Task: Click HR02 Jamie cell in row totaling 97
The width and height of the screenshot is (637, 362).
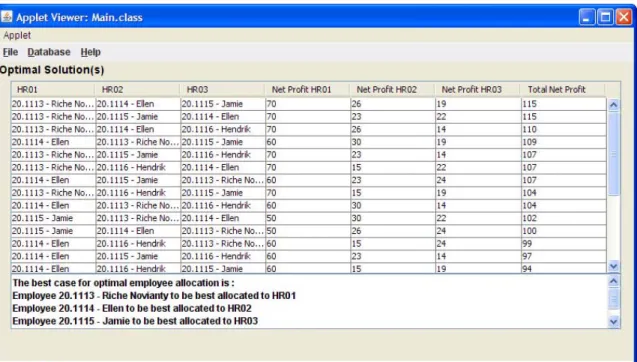Action: pyautogui.click(x=138, y=256)
